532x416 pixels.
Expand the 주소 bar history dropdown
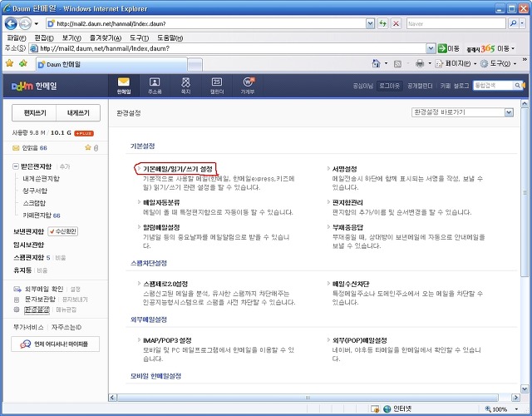pyautogui.click(x=431, y=48)
